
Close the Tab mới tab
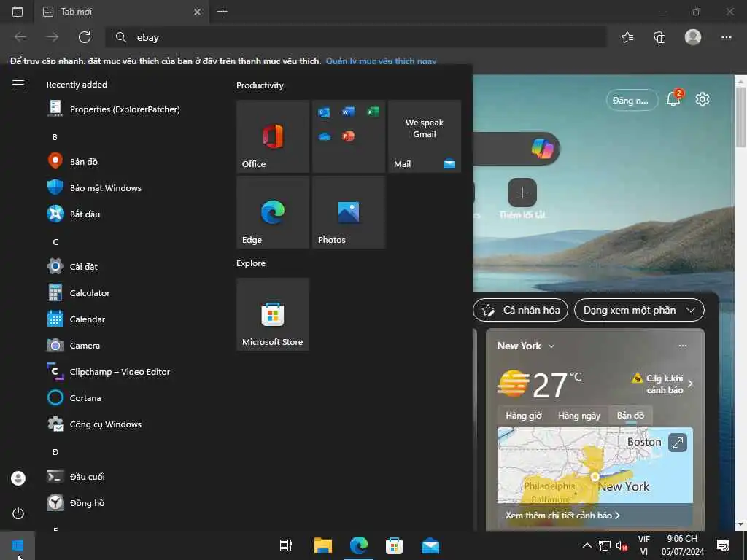[197, 12]
